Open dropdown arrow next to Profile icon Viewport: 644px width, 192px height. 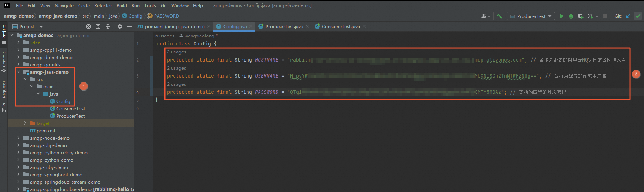click(x=597, y=16)
